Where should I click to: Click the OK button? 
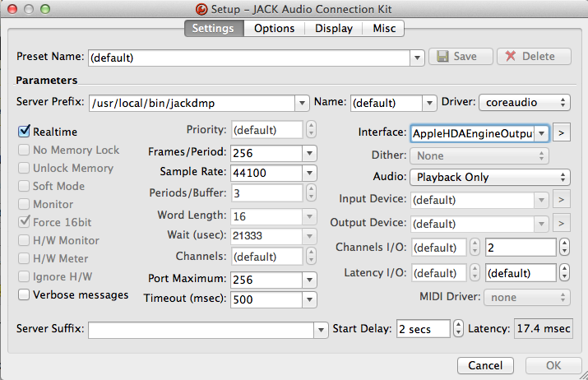tap(553, 365)
